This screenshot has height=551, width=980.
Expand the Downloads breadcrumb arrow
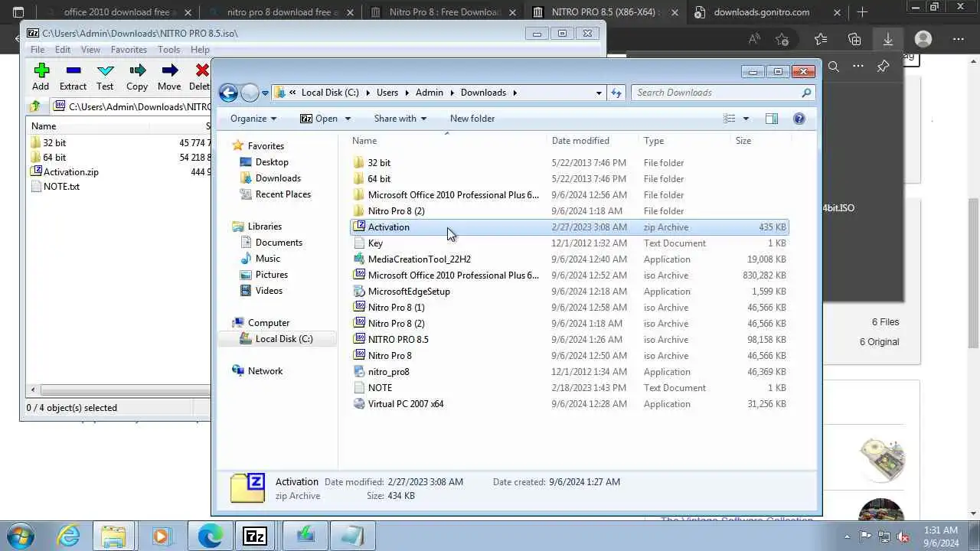[514, 93]
